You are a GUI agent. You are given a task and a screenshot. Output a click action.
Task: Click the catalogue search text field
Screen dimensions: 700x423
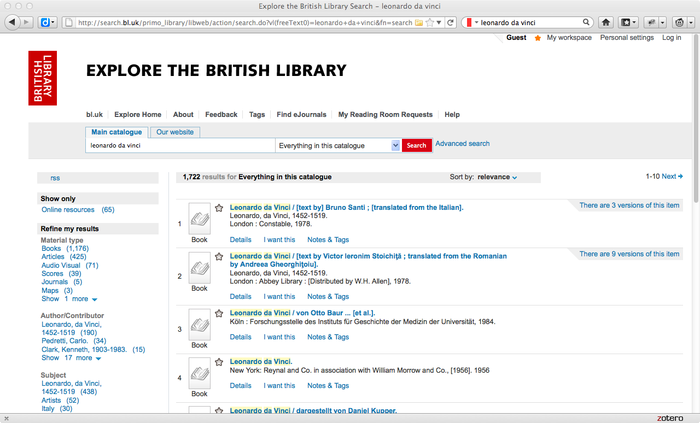[180, 145]
